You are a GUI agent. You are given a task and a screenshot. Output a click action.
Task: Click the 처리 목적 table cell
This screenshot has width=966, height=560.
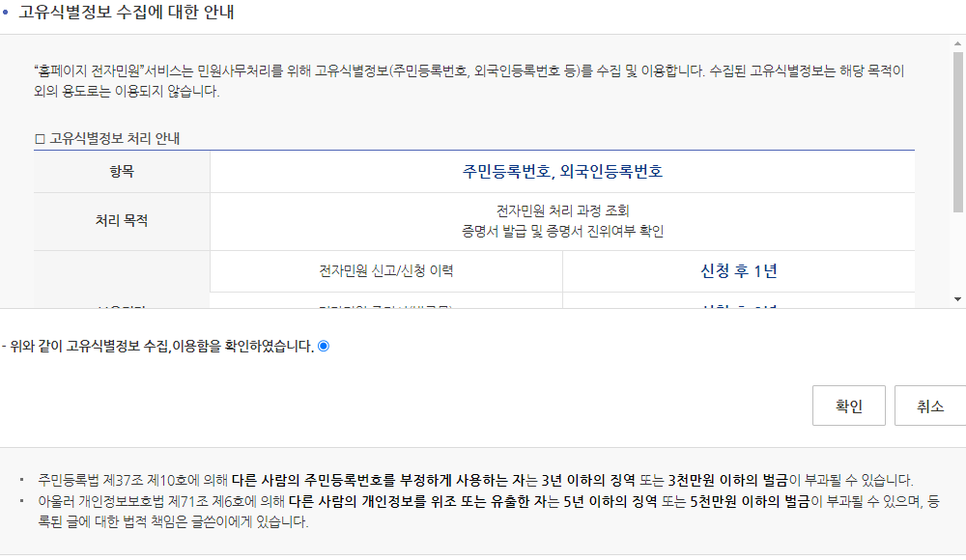(x=121, y=221)
